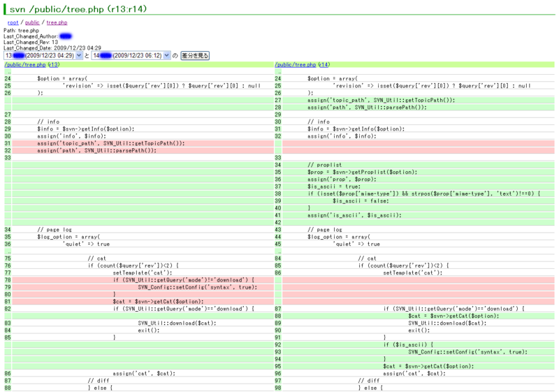Click added line 93 SVN_Config::setConfig in r14
The height and width of the screenshot is (392, 559).
[x=467, y=351]
